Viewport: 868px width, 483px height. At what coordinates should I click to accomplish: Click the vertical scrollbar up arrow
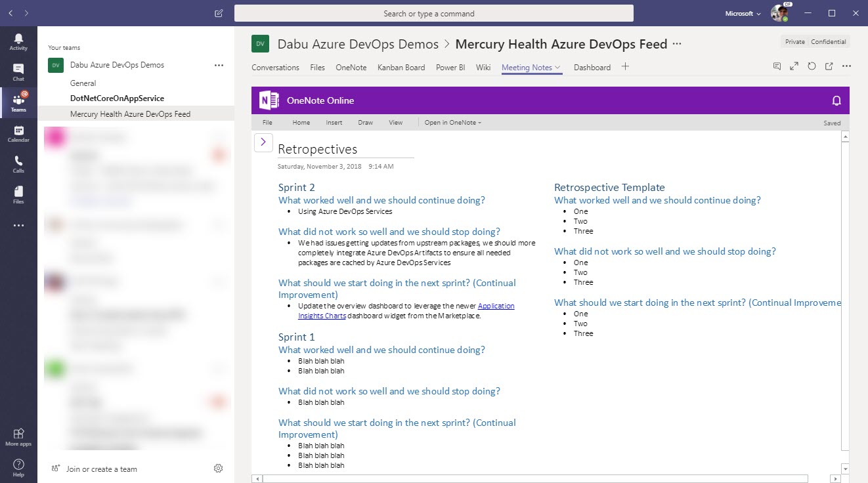point(845,136)
